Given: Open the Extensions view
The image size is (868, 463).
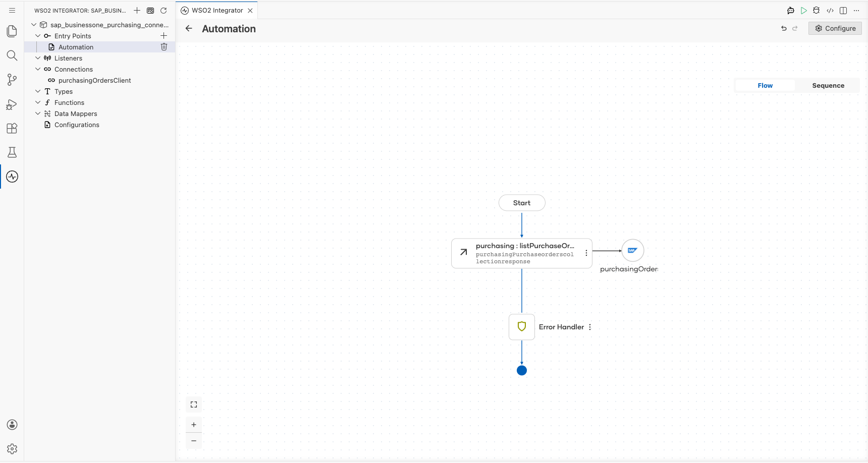Looking at the screenshot, I should 12,128.
